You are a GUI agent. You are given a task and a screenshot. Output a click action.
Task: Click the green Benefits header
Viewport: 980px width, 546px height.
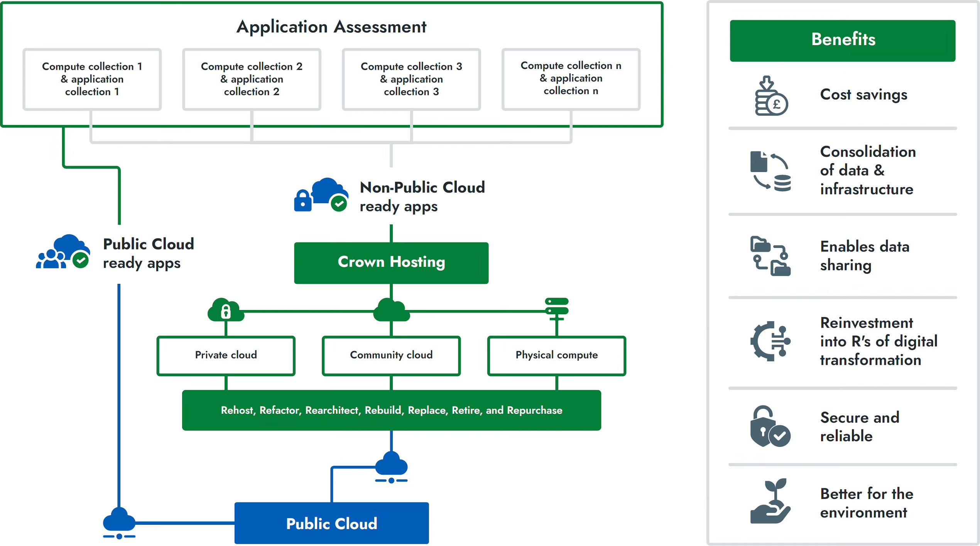(843, 40)
